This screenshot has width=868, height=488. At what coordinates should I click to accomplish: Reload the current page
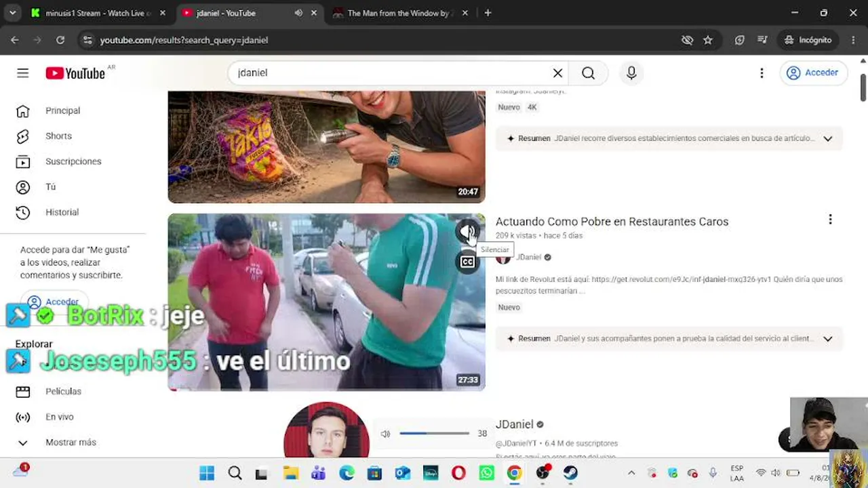pos(60,40)
